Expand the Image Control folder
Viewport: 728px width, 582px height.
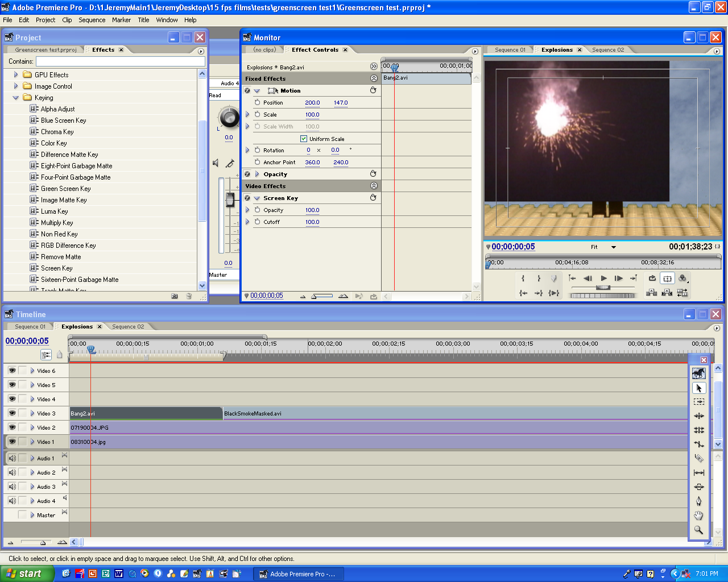click(x=16, y=86)
